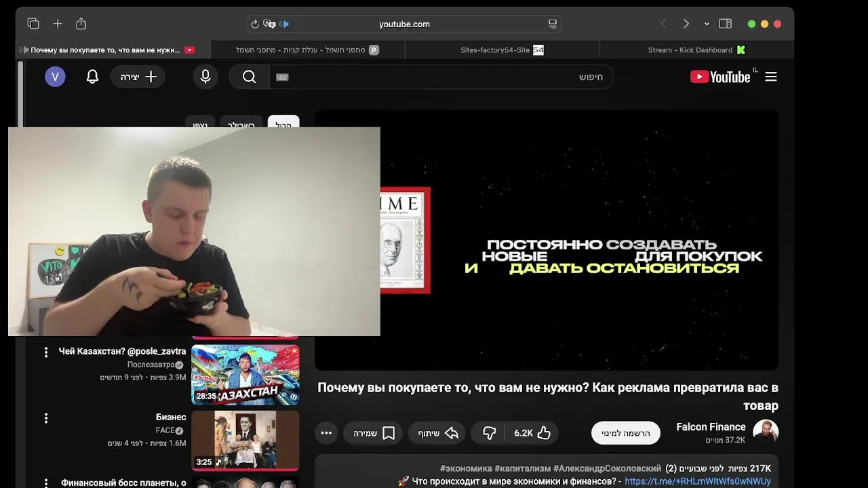Click the שמירה save button
Screen dimensions: 868x488
tap(374, 433)
